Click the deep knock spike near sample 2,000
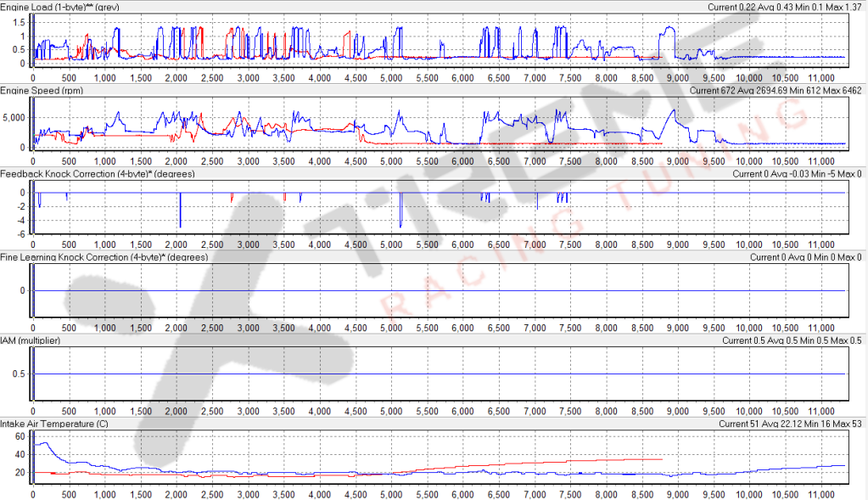 pos(180,222)
